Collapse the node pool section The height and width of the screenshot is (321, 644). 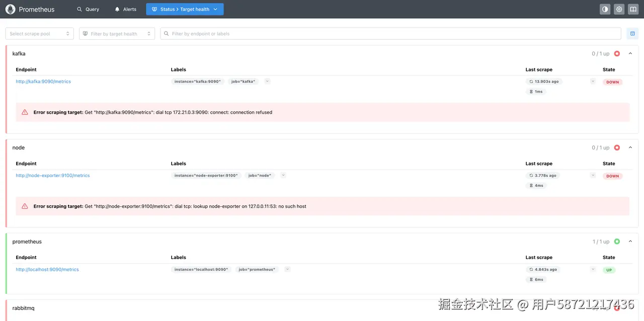630,147
